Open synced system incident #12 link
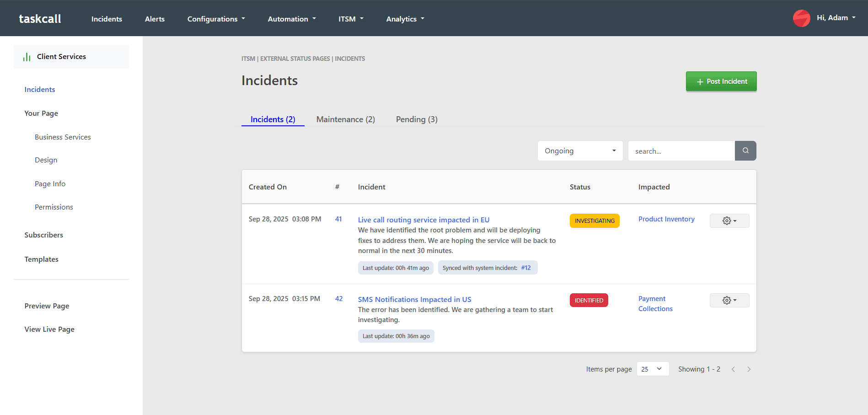The image size is (868, 415). pos(526,268)
